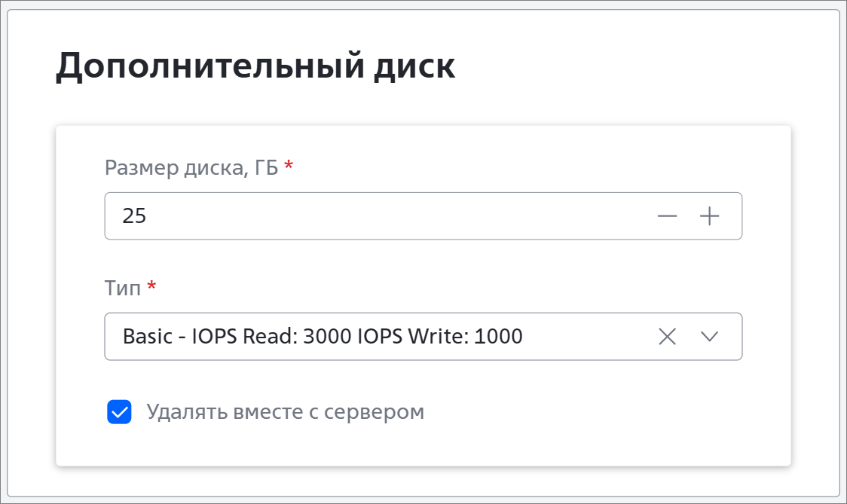Click the Тип field label

pos(123,288)
